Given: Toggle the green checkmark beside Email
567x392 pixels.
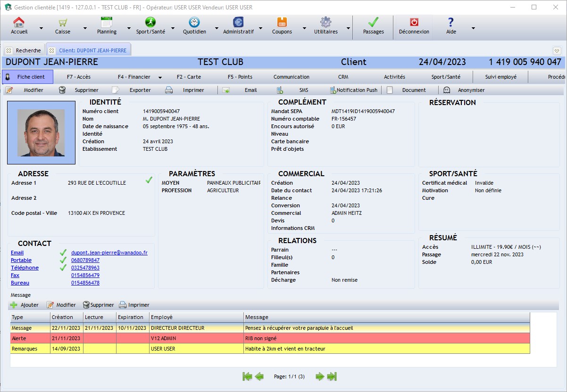Looking at the screenshot, I should pos(63,253).
